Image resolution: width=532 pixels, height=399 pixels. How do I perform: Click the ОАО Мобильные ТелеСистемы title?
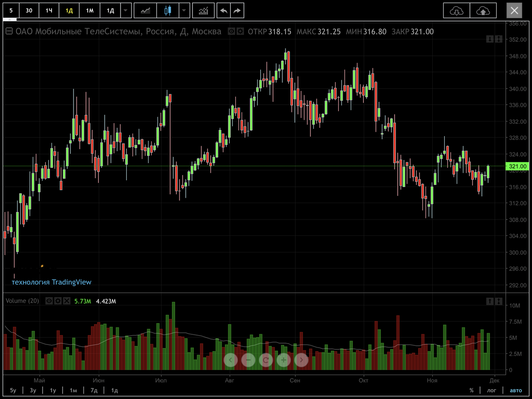pyautogui.click(x=118, y=31)
